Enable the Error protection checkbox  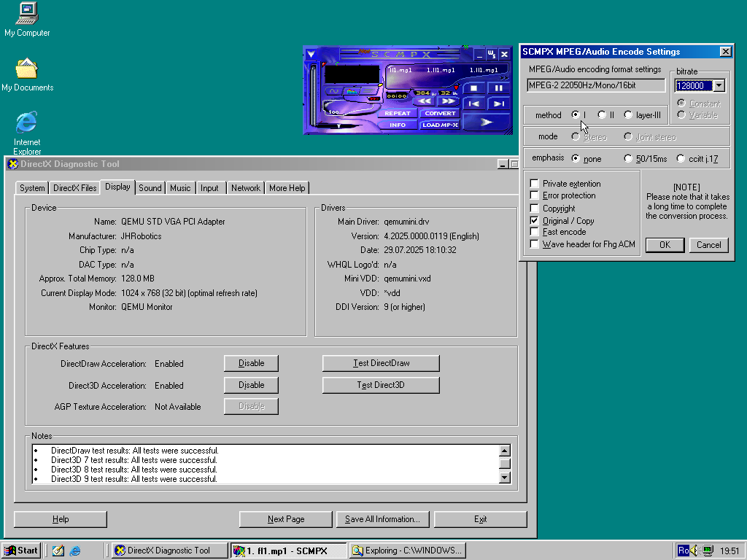[535, 195]
